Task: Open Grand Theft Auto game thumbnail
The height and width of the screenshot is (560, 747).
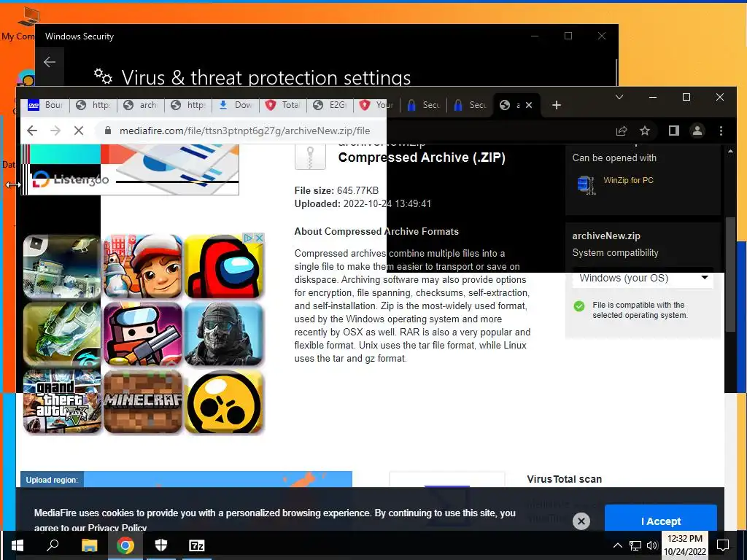Action: pos(62,402)
